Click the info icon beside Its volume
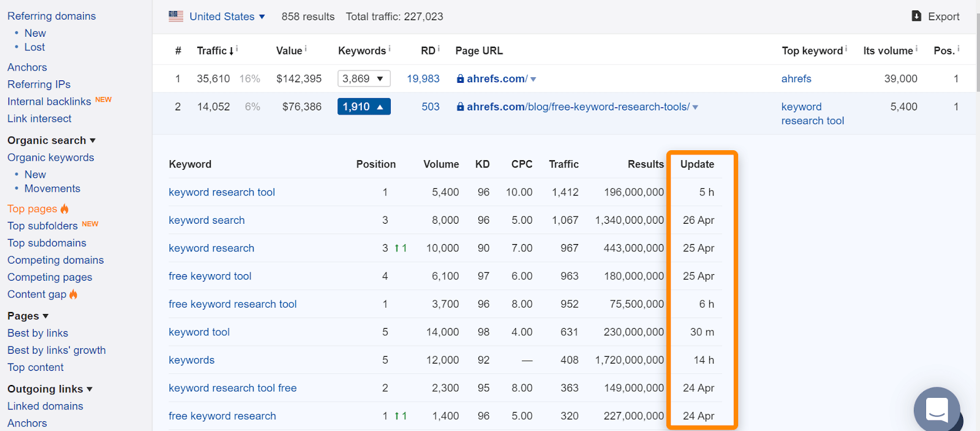This screenshot has height=431, width=980. click(916, 48)
